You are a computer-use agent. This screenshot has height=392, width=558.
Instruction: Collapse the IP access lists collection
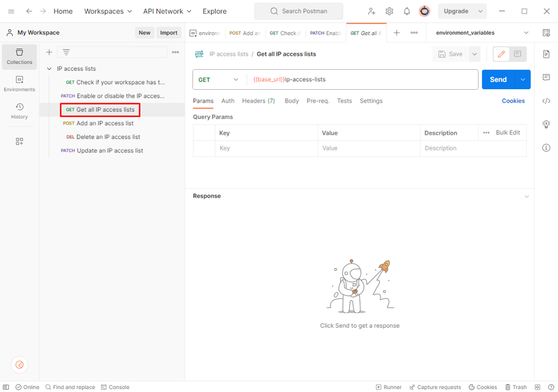tap(49, 69)
